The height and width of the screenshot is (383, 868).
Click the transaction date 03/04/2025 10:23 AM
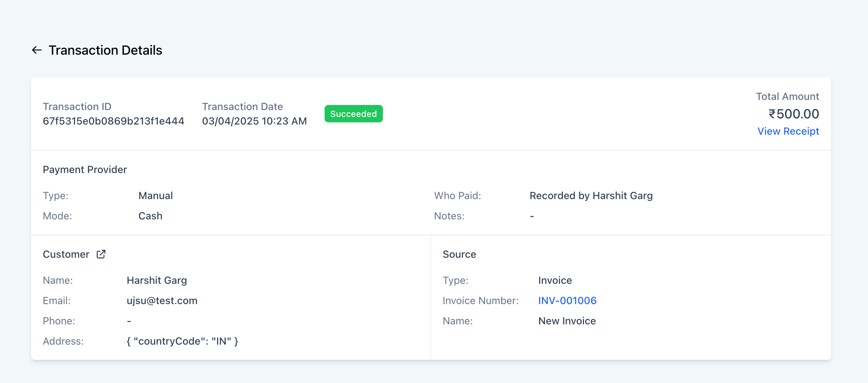coord(254,121)
